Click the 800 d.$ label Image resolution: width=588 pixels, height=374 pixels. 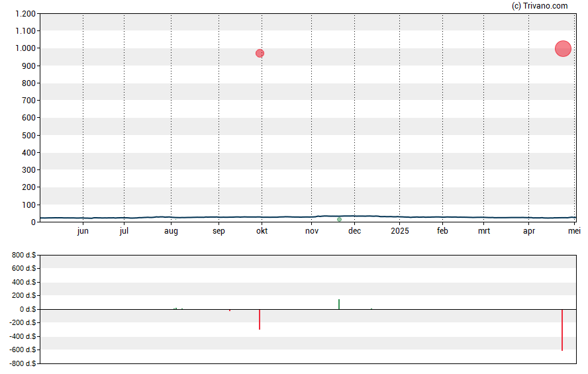pos(24,255)
